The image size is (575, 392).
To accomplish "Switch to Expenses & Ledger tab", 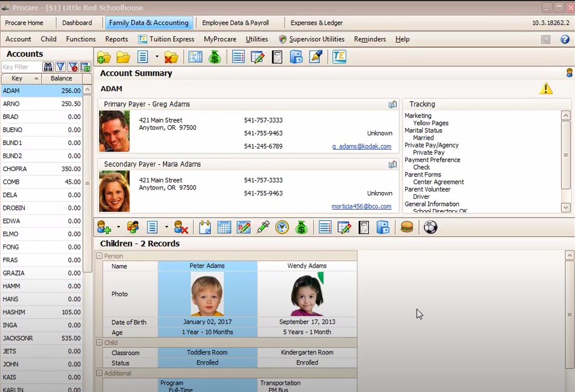I will click(316, 23).
